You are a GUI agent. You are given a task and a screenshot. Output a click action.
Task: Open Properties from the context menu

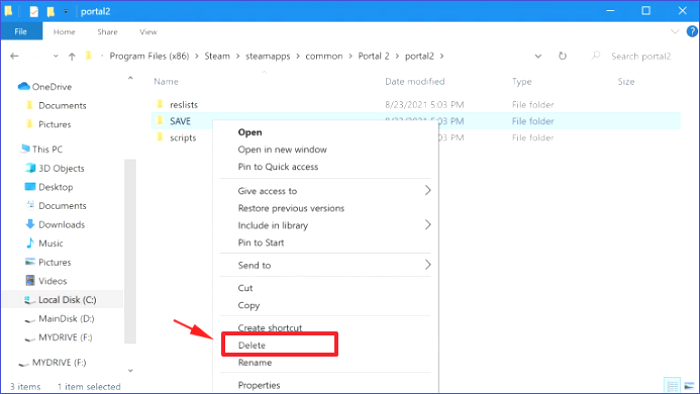coord(259,385)
